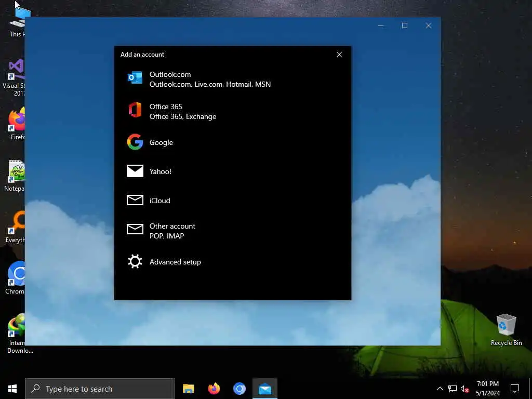The height and width of the screenshot is (399, 532).
Task: Select the Outlook.com account icon
Action: [135, 78]
